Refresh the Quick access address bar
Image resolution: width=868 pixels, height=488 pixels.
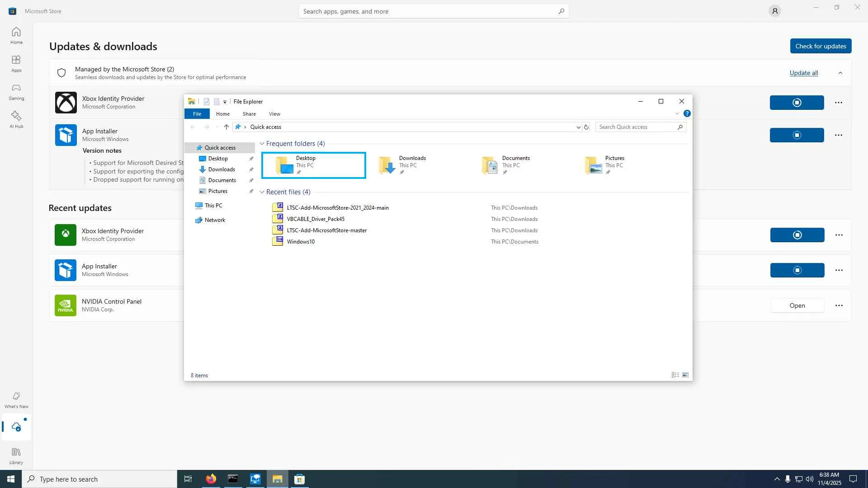586,127
